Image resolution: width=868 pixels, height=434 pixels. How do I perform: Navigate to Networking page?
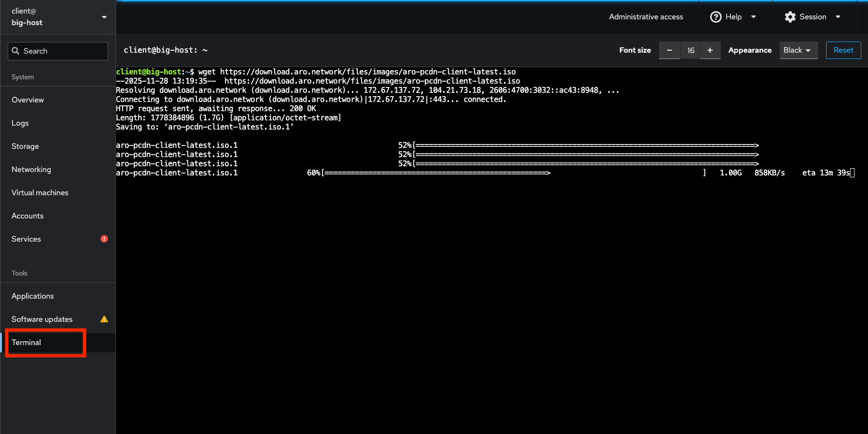[x=31, y=169]
